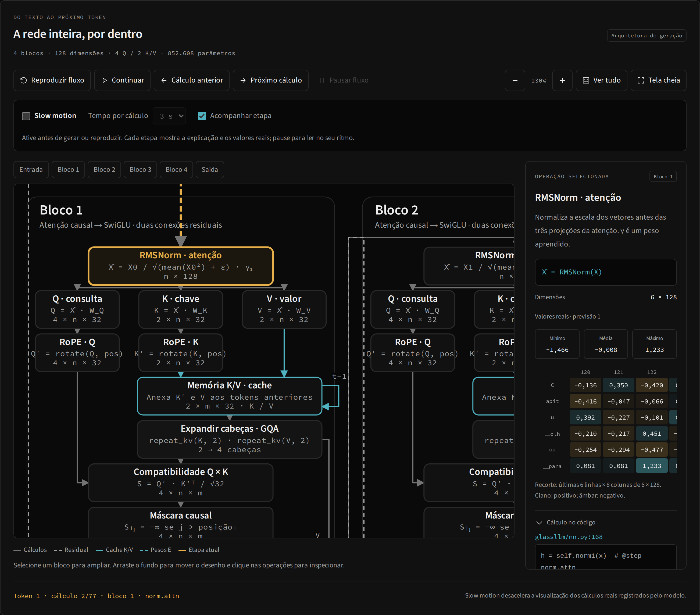700x615 pixels.
Task: Zoom in with the plus button
Action: click(x=562, y=80)
